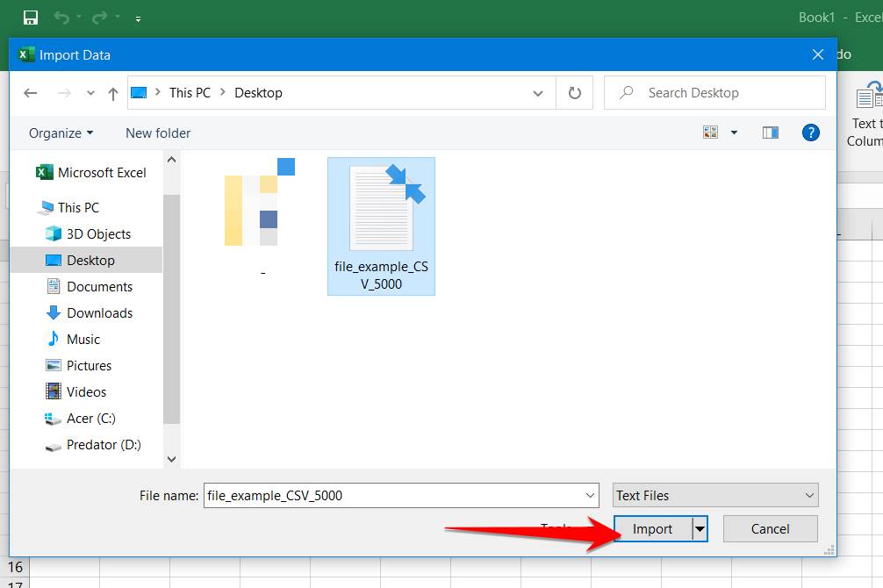Close the Import Data dialog
The height and width of the screenshot is (588, 883).
click(x=818, y=54)
